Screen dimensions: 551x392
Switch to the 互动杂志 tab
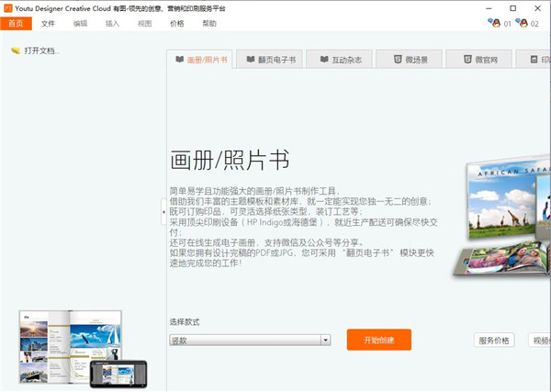(x=339, y=60)
